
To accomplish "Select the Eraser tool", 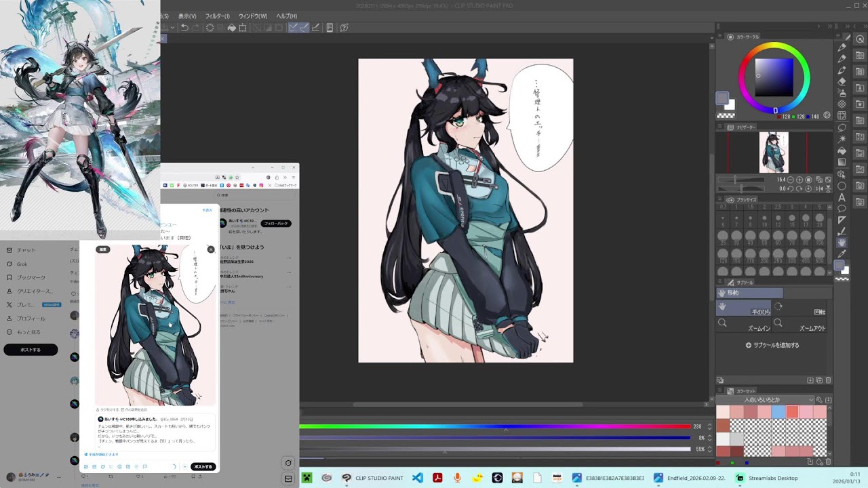I will coord(842,81).
